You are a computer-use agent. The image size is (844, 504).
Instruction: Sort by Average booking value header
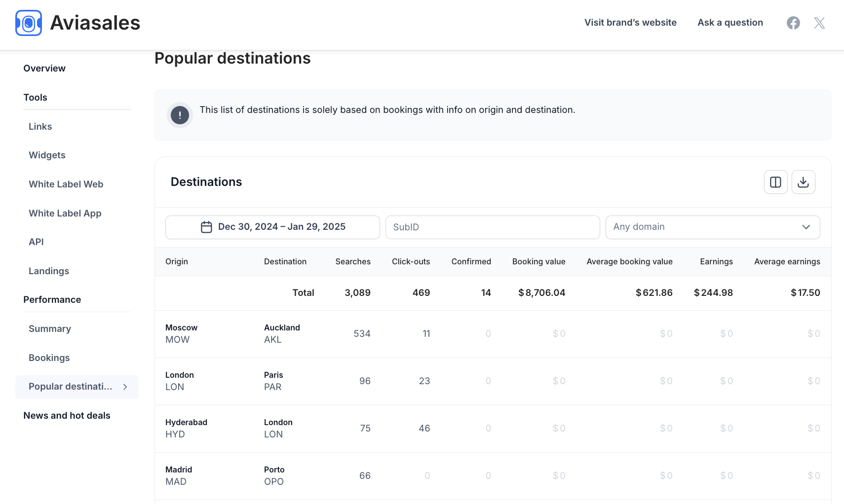point(629,262)
